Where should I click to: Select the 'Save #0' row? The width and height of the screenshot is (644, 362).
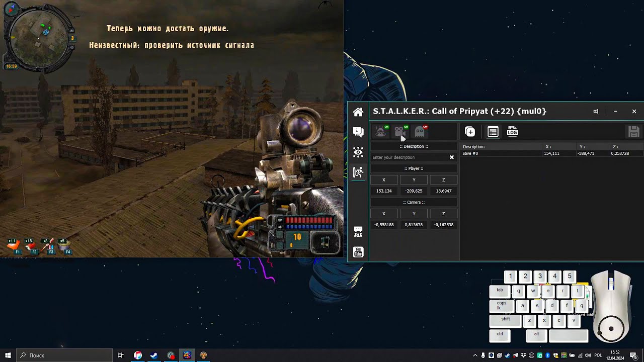[552, 153]
